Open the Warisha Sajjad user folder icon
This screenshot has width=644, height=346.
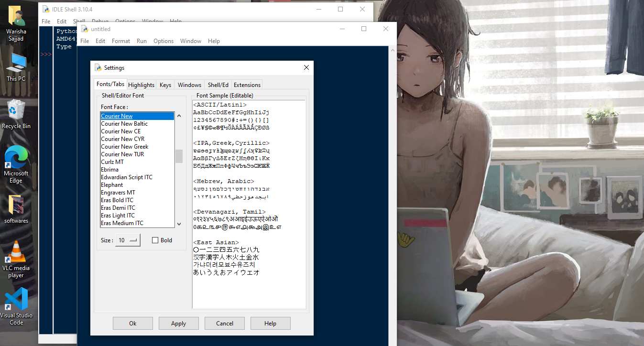(x=16, y=24)
